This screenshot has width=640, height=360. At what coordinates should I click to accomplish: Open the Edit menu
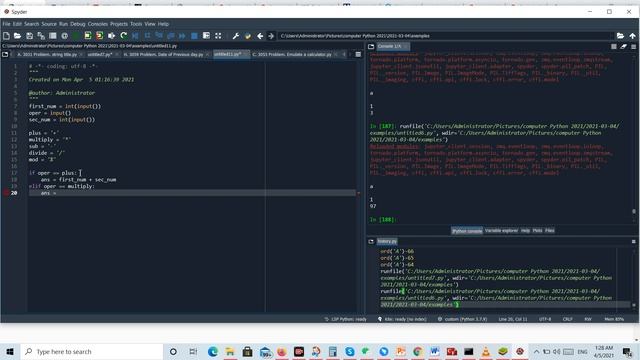(x=17, y=24)
